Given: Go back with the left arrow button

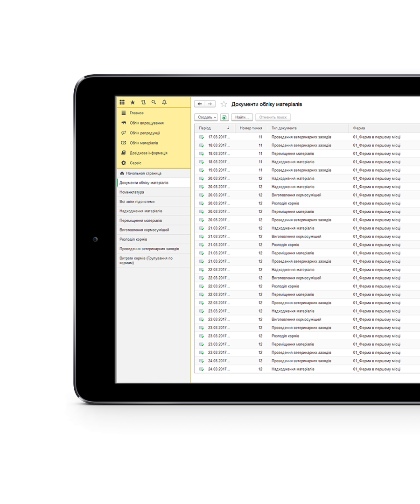Looking at the screenshot, I should coord(200,104).
